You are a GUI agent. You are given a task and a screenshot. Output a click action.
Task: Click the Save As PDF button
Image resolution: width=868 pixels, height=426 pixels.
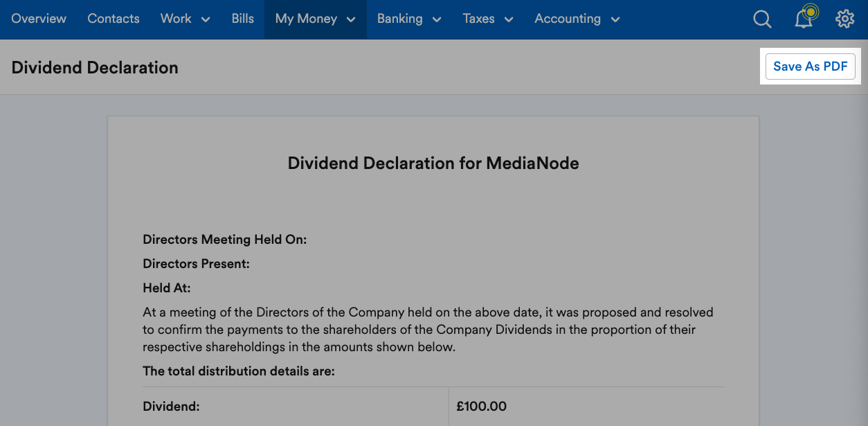click(x=810, y=66)
